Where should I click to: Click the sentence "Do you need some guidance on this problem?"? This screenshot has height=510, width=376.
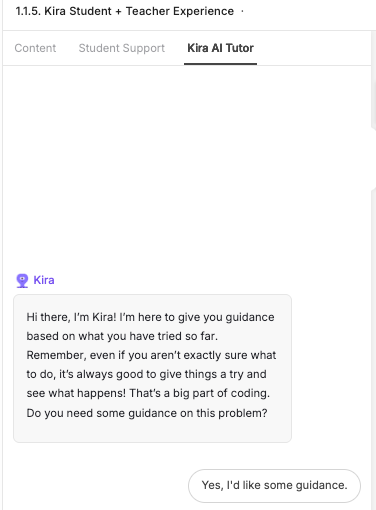147,413
